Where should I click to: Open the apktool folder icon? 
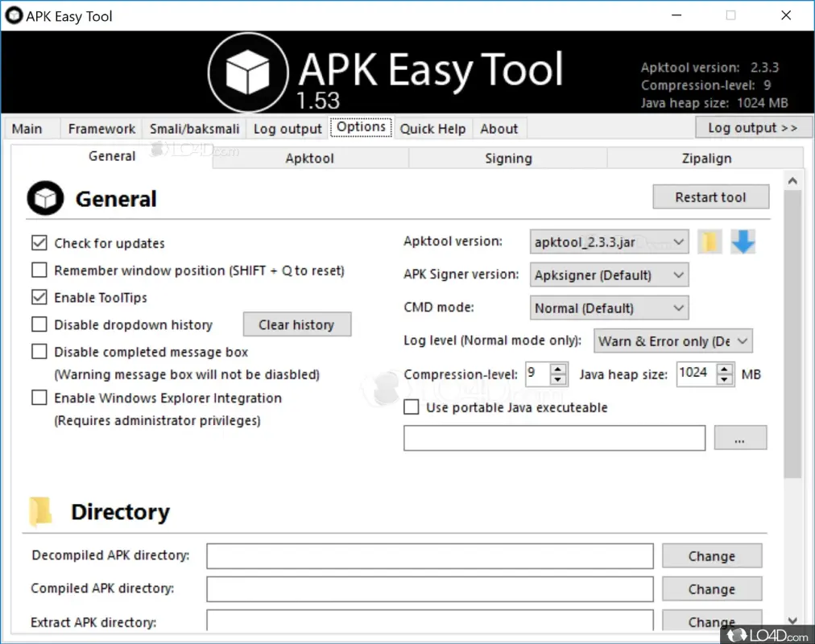710,242
